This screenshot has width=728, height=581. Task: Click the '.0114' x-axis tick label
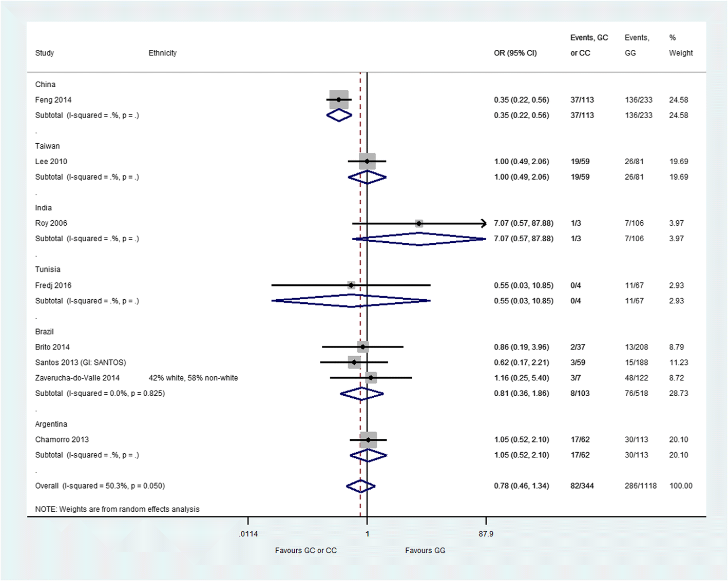[x=248, y=534]
